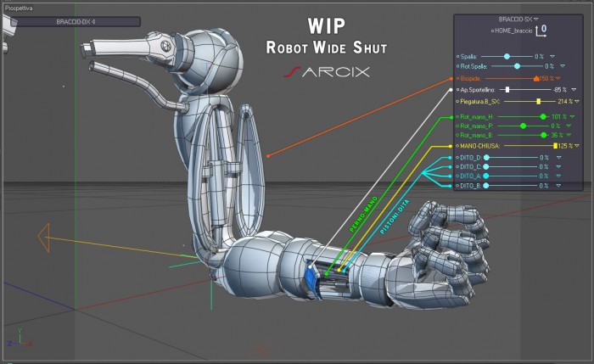
Task: Toggle the keyframe dot before DITO_C
Action: (457, 167)
